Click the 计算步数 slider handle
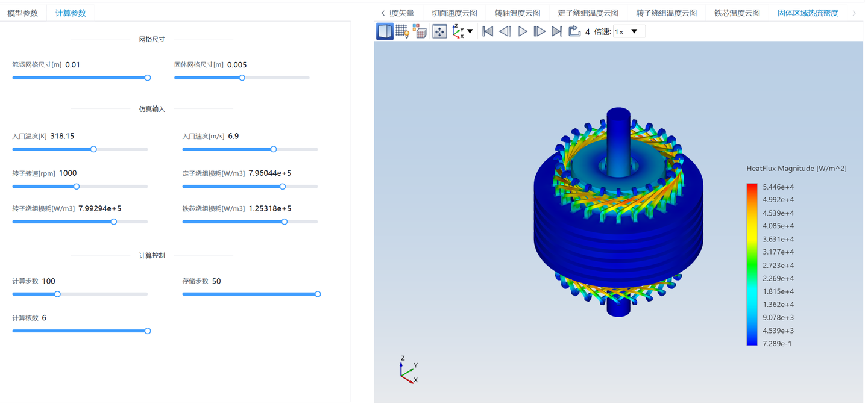This screenshot has width=868, height=407. 57,294
